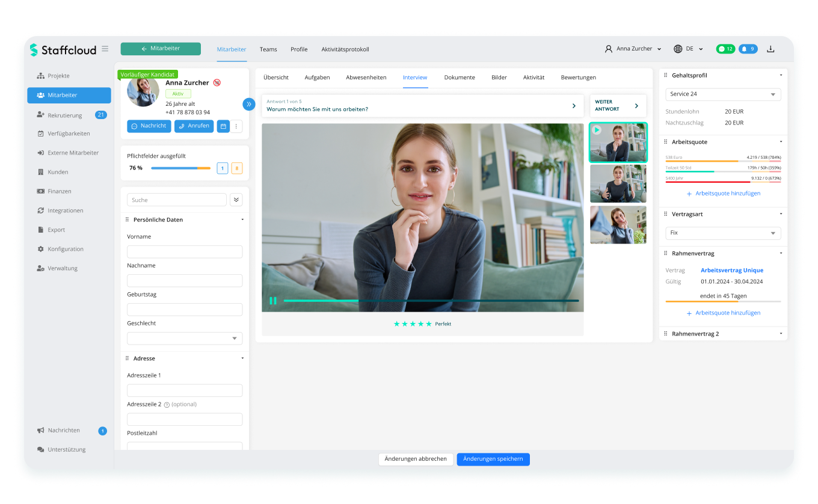Open the Geschlecht dropdown
The height and width of the screenshot is (504, 818).
coord(185,339)
